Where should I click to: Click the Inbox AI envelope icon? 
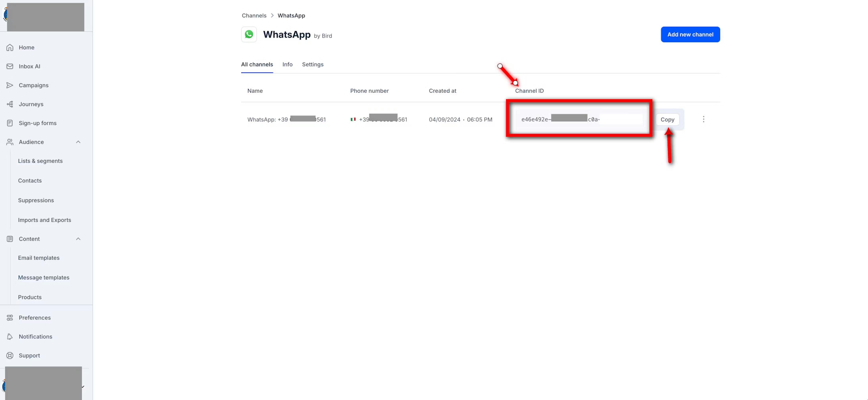coord(10,66)
